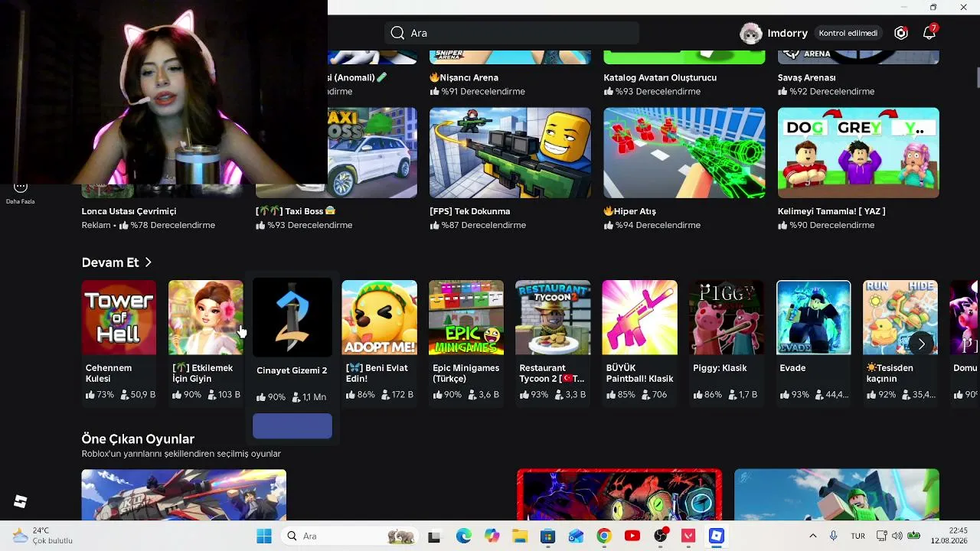Open the Piggy Klasik thumbnail
980x551 pixels.
click(727, 318)
